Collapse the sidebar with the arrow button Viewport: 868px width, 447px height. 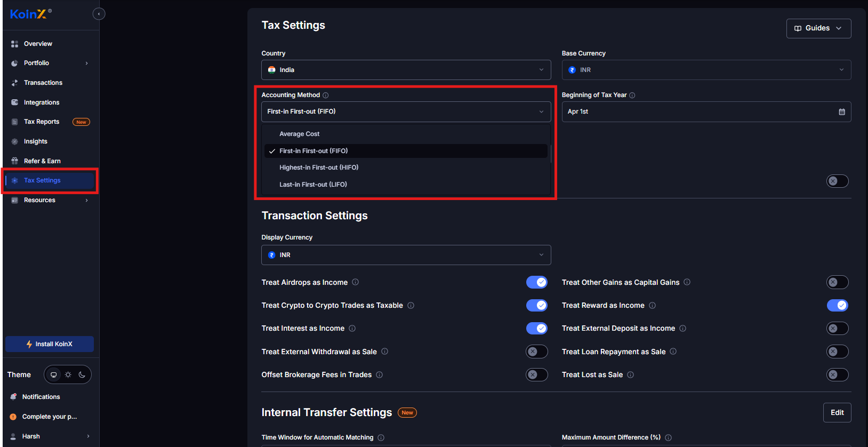pos(99,14)
